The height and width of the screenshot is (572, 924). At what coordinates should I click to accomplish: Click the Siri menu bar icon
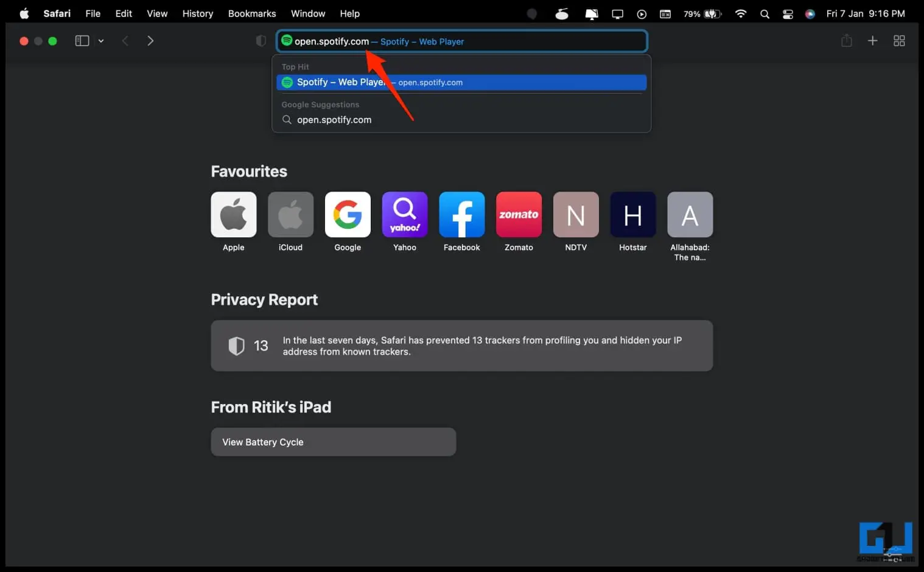(810, 13)
